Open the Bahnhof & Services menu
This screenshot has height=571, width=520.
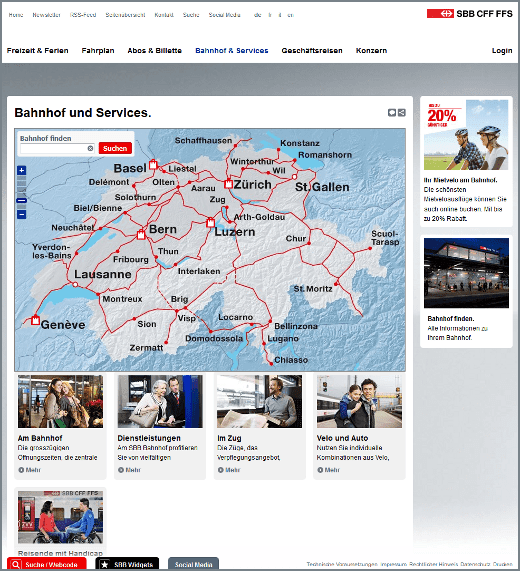coord(232,51)
